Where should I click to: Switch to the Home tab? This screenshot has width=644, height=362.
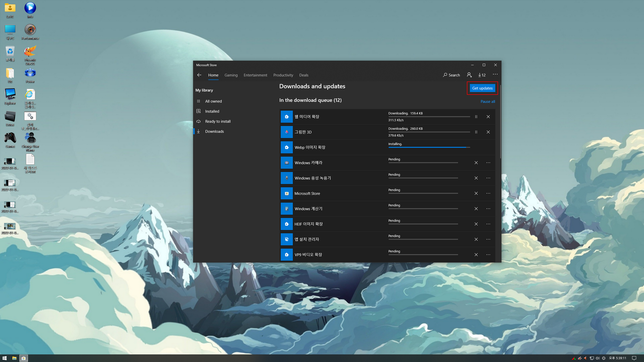[213, 75]
